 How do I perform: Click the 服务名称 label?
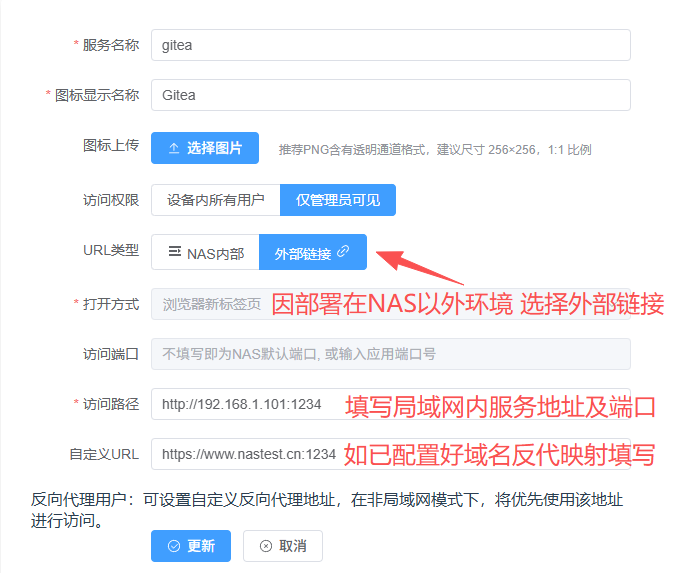pyautogui.click(x=111, y=45)
